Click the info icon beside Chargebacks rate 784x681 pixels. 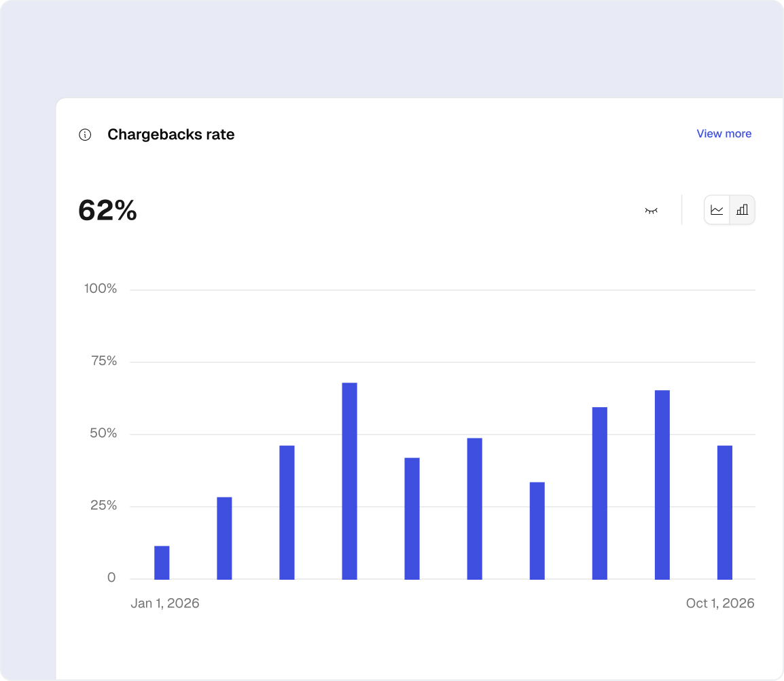coord(85,135)
